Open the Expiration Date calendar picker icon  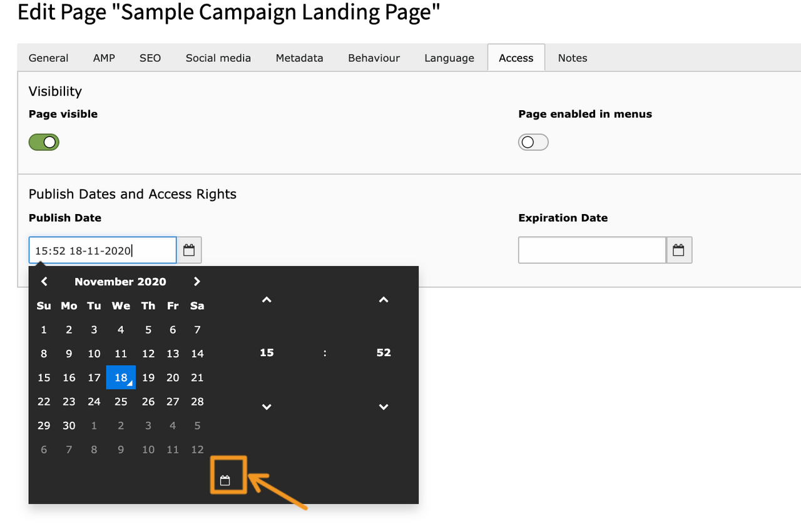(679, 250)
